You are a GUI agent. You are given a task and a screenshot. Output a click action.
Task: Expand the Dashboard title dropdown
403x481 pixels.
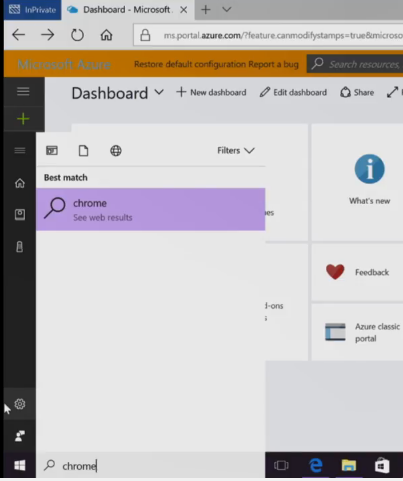point(159,92)
